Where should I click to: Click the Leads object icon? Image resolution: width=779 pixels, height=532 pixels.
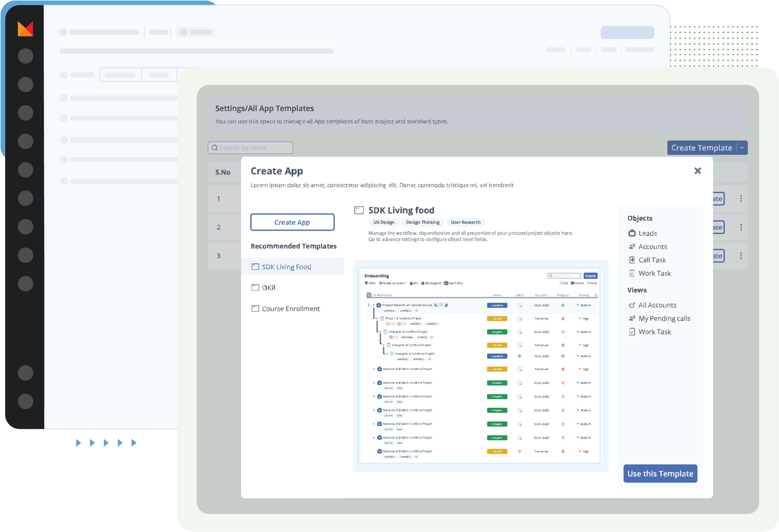point(632,233)
